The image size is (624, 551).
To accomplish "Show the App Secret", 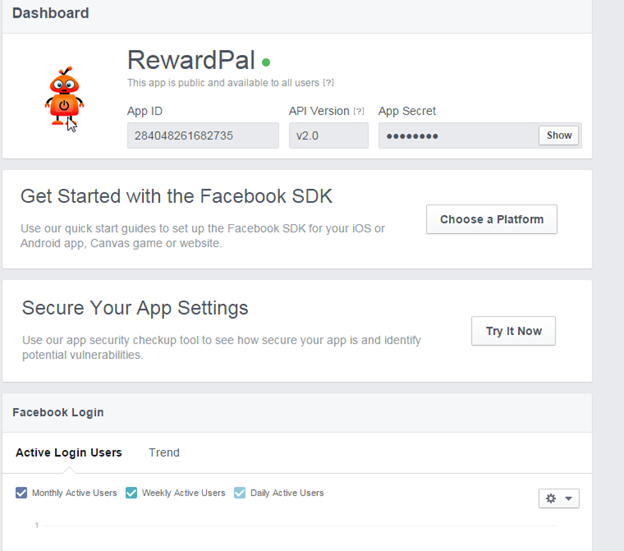I will (559, 135).
